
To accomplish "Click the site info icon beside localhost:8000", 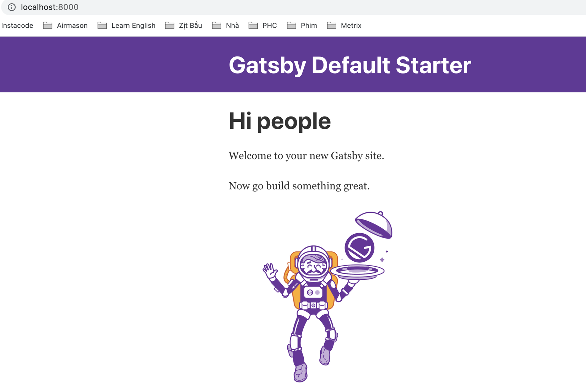I will click(x=12, y=7).
